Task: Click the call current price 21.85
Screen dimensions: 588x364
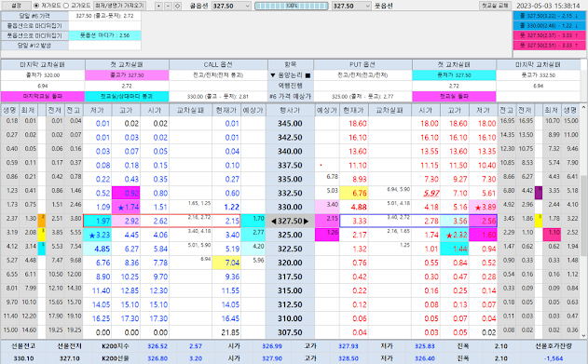Action: click(226, 332)
